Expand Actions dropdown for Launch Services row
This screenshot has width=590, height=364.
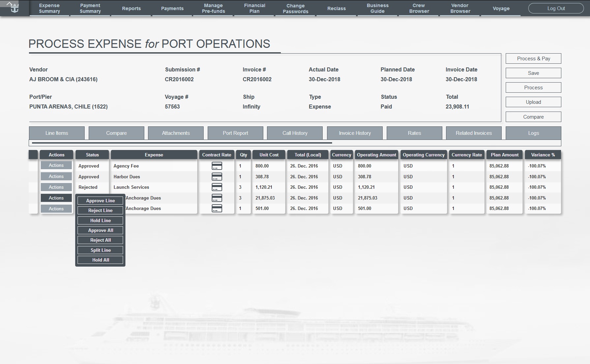[56, 187]
